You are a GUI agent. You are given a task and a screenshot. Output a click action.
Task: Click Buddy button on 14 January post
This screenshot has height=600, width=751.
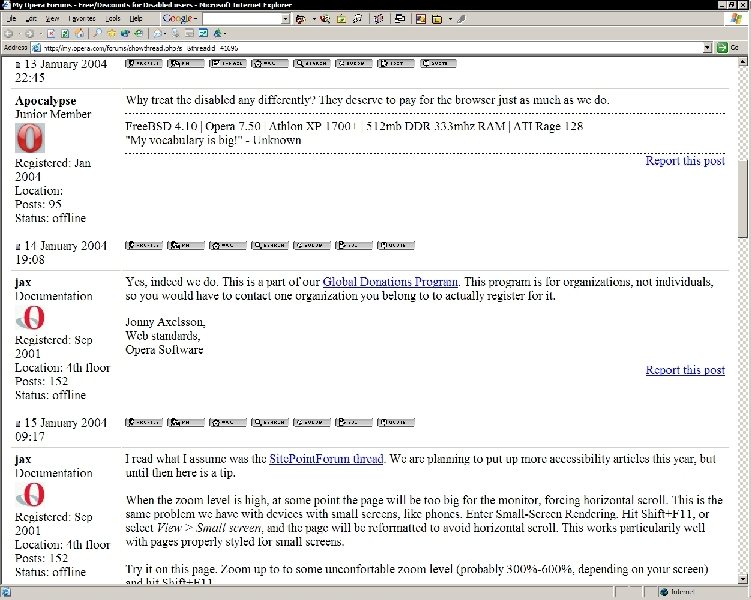coord(312,246)
